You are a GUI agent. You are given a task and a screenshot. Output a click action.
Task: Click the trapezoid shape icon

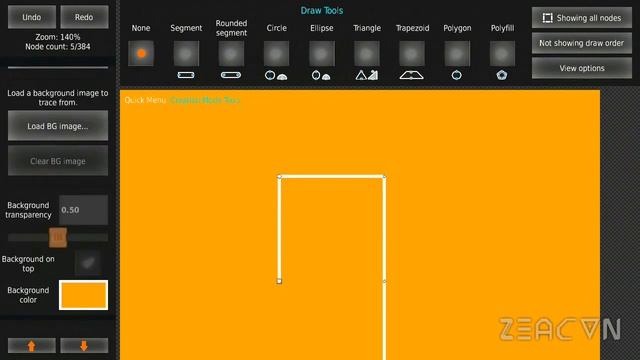point(411,75)
